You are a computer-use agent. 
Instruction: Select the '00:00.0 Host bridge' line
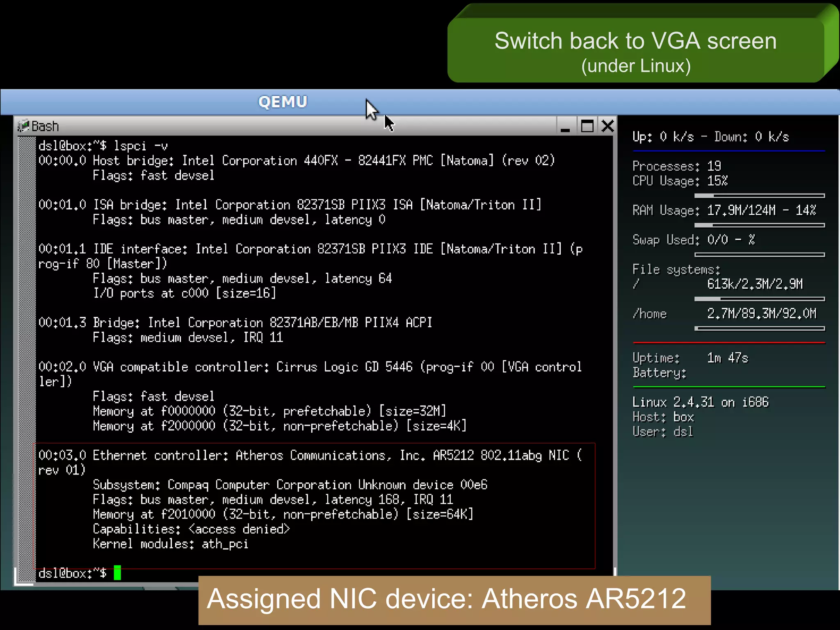click(297, 160)
